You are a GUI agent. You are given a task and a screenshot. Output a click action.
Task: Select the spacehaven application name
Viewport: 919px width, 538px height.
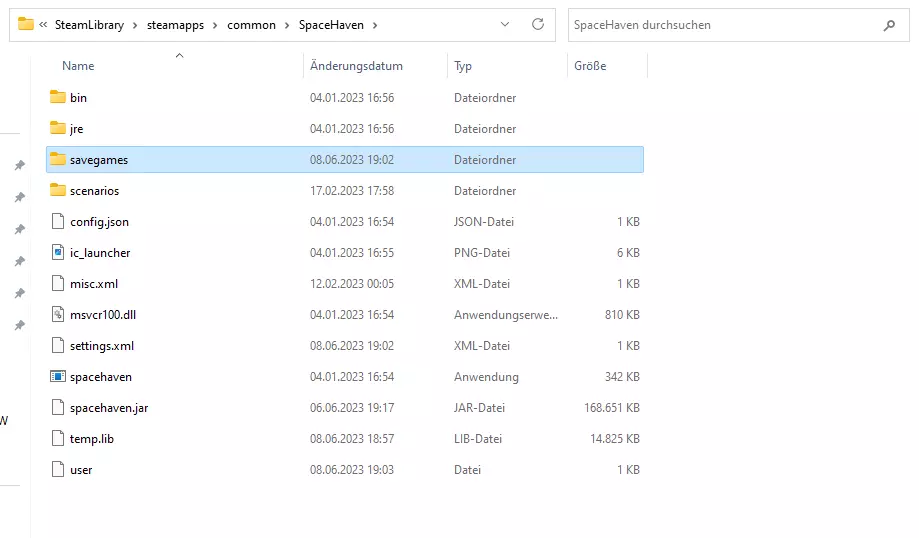pyautogui.click(x=101, y=377)
